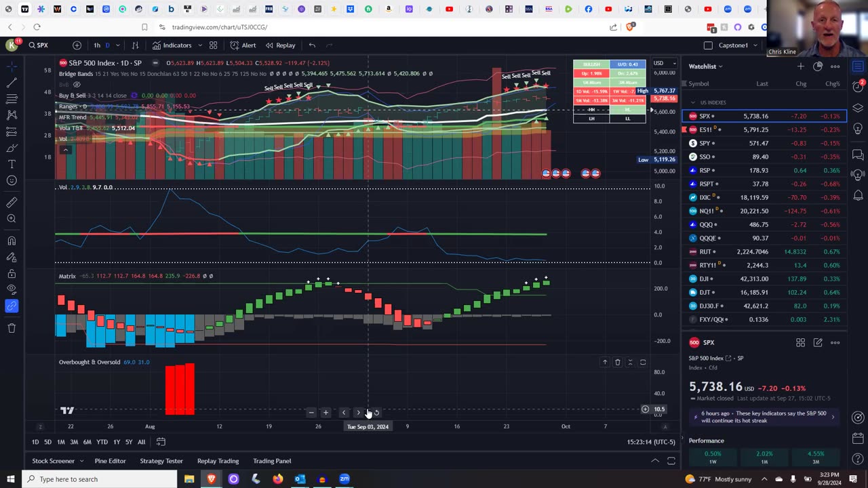
Task: Open the Trading Panel tab
Action: (272, 461)
